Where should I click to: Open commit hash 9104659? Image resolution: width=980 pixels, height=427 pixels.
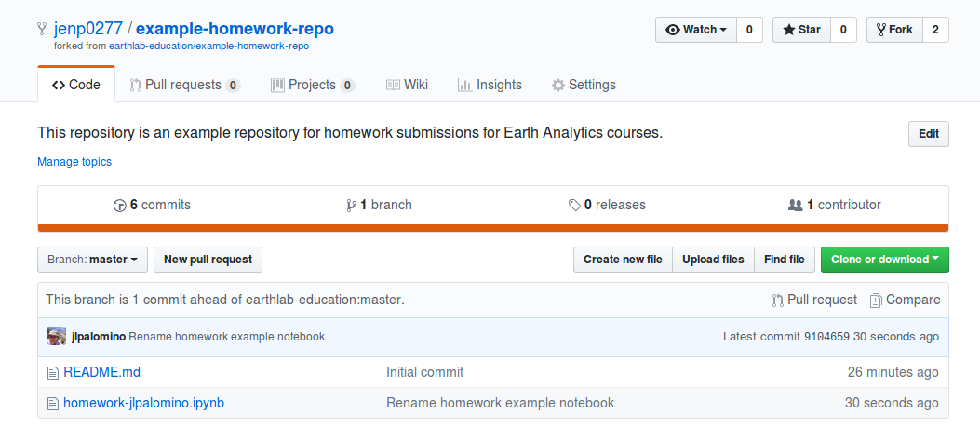[826, 337]
